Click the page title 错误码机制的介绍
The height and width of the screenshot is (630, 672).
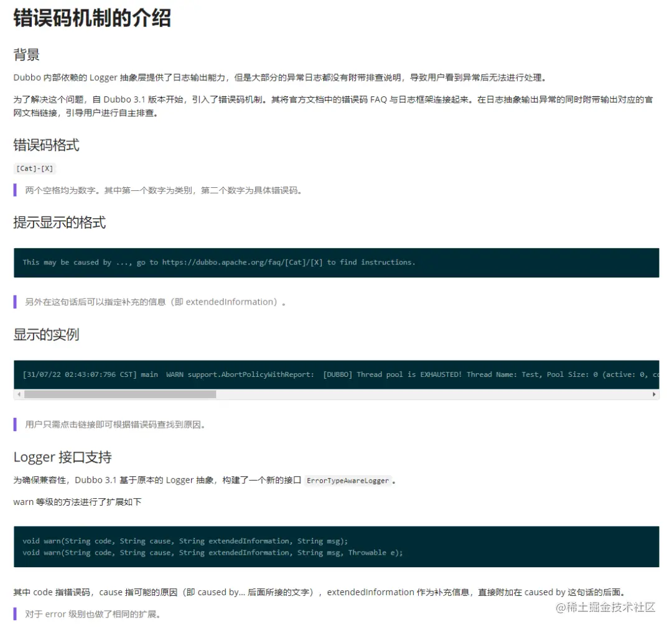92,18
